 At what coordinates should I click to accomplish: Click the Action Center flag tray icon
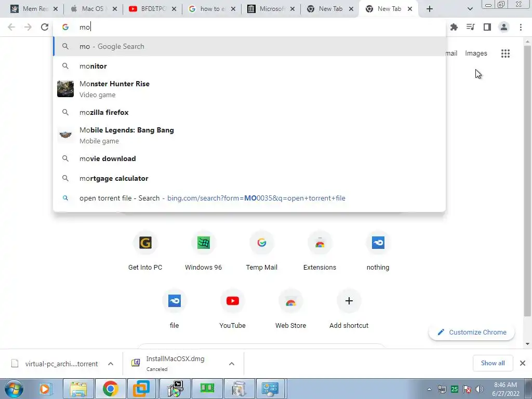point(467,389)
